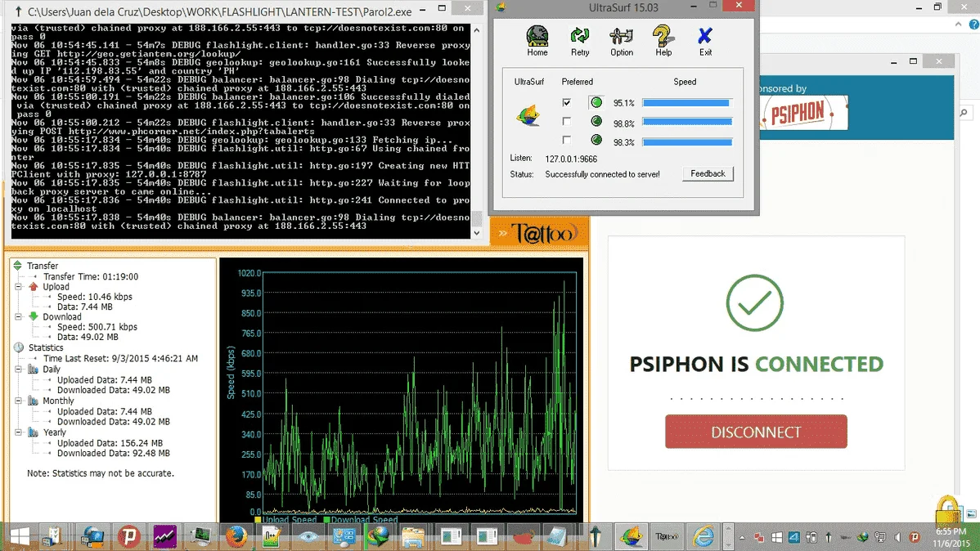Open Psiphon red P taskbar icon
The height and width of the screenshot is (551, 980).
coord(129,536)
